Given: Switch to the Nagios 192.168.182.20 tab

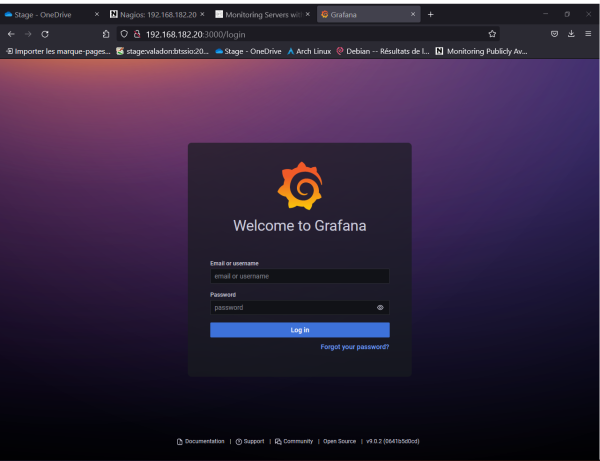Looking at the screenshot, I should (153, 15).
